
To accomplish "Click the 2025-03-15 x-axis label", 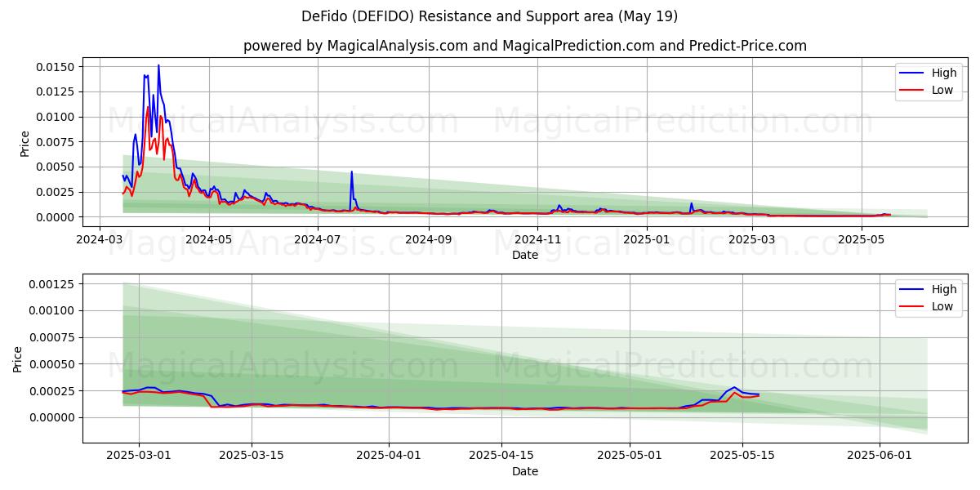I will pos(252,456).
